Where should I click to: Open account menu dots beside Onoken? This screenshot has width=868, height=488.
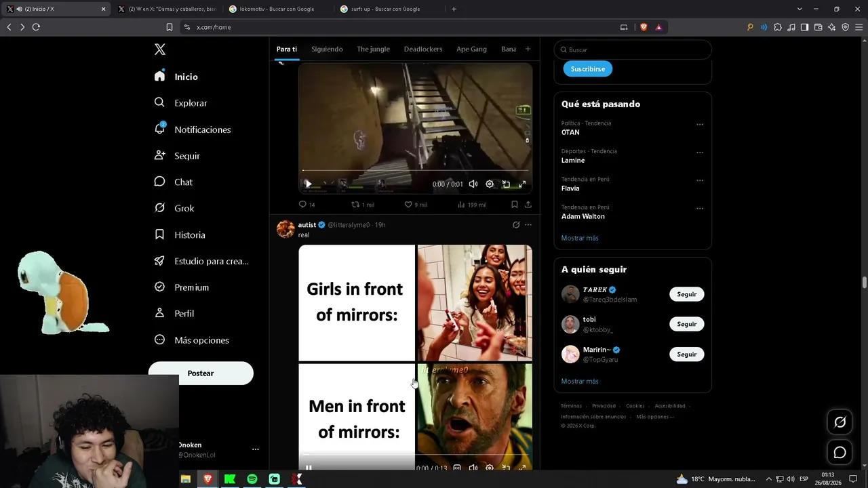(x=256, y=449)
